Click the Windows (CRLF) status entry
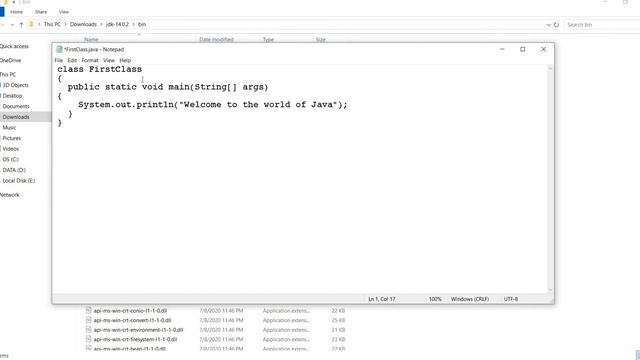 [x=470, y=299]
